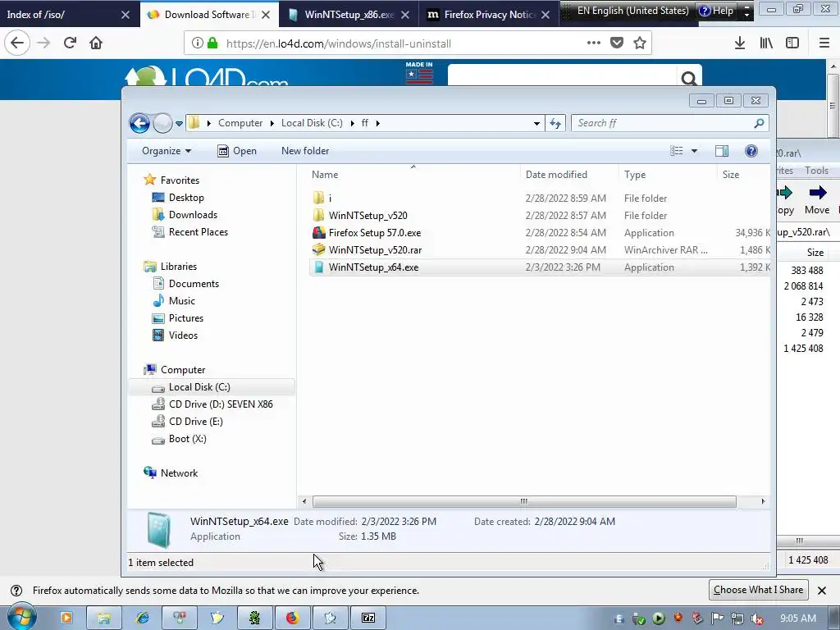Open the page actions three-dots menu
Viewport: 840px width, 630px height.
pyautogui.click(x=594, y=43)
